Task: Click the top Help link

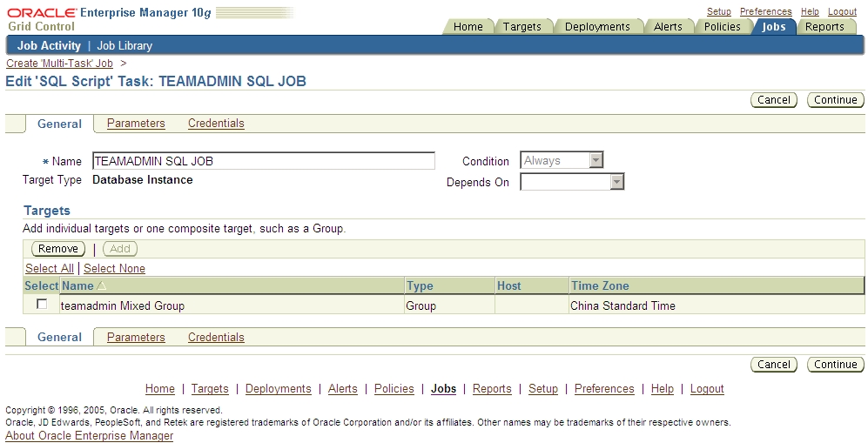Action: [x=810, y=11]
